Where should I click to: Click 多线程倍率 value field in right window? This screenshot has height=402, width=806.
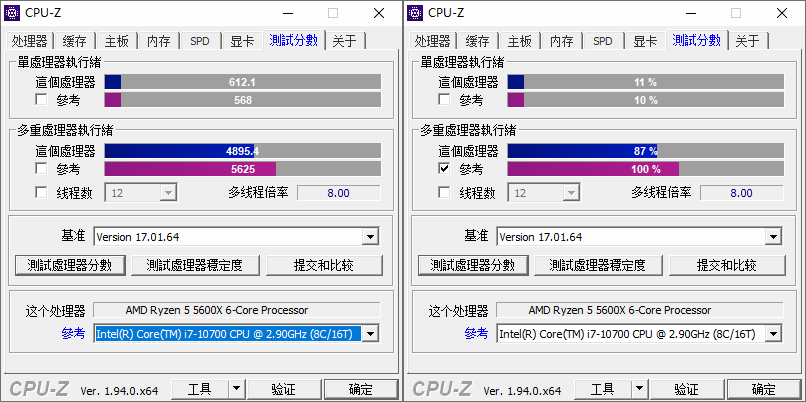[742, 193]
